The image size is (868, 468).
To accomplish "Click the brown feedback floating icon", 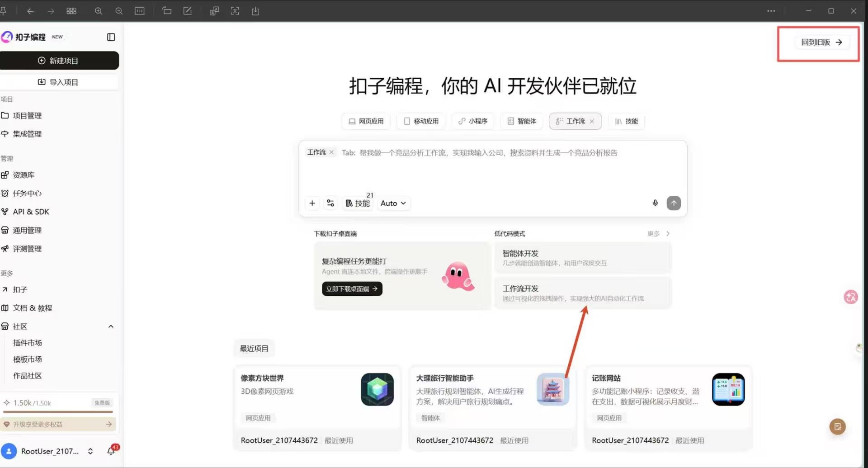I will (837, 426).
